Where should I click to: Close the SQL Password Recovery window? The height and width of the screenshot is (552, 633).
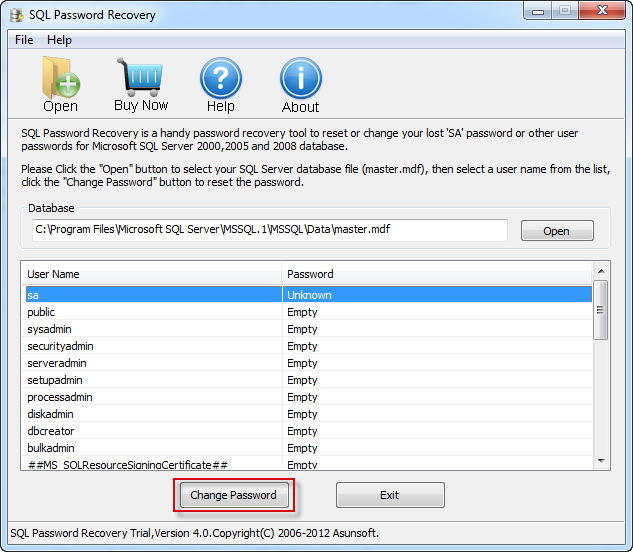tap(602, 10)
